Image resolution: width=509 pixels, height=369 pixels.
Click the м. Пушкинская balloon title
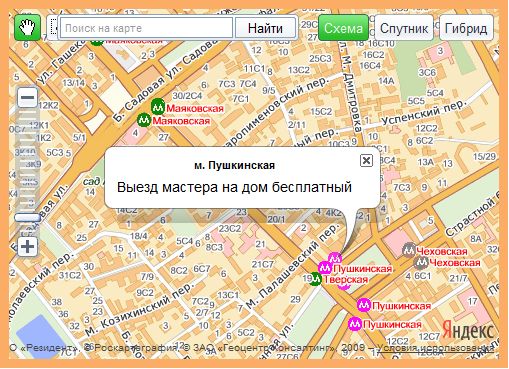235,165
